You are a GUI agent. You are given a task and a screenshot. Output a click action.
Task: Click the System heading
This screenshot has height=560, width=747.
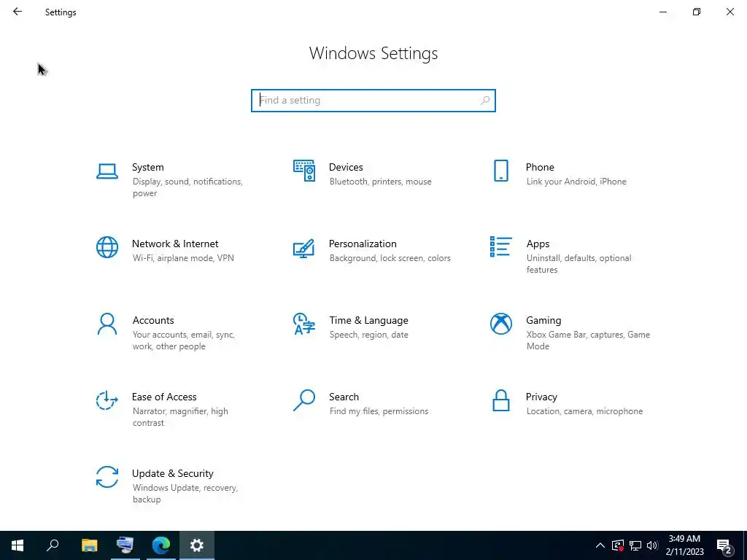147,167
